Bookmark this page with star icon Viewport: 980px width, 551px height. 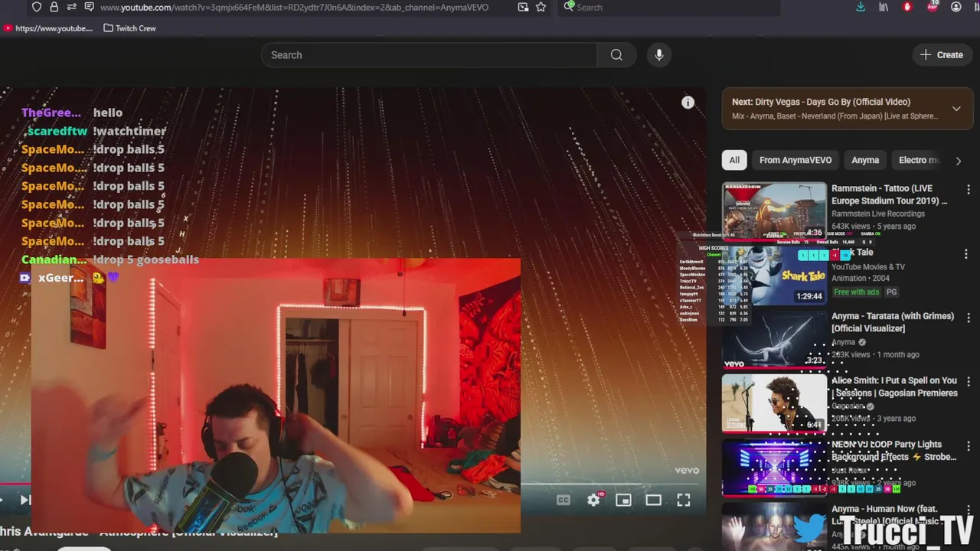[x=541, y=7]
